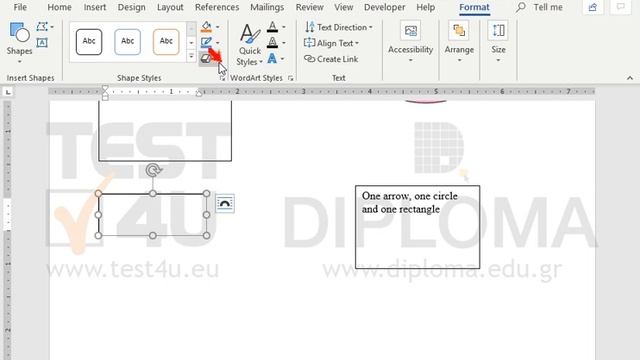640x360 pixels.
Task: Open the Shape Fill dropdown arrow
Action: tap(218, 27)
